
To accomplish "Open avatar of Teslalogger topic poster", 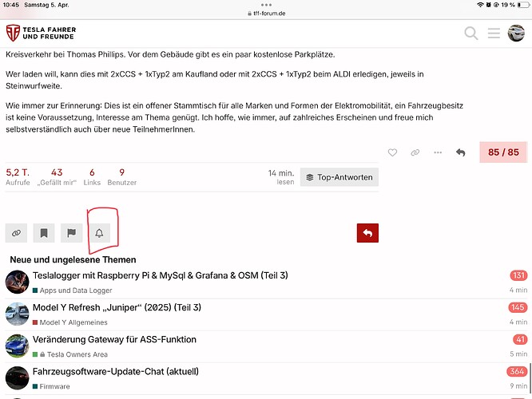I will click(x=17, y=282).
